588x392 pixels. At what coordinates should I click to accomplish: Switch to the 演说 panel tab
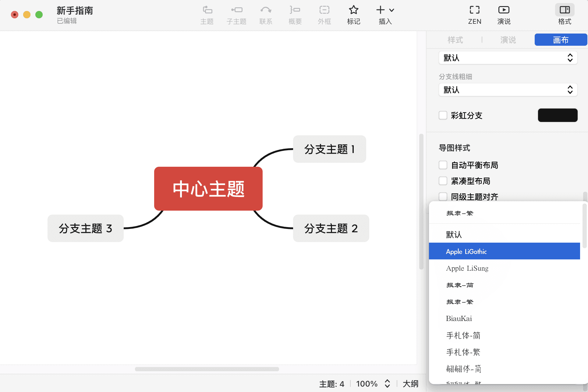(x=507, y=40)
